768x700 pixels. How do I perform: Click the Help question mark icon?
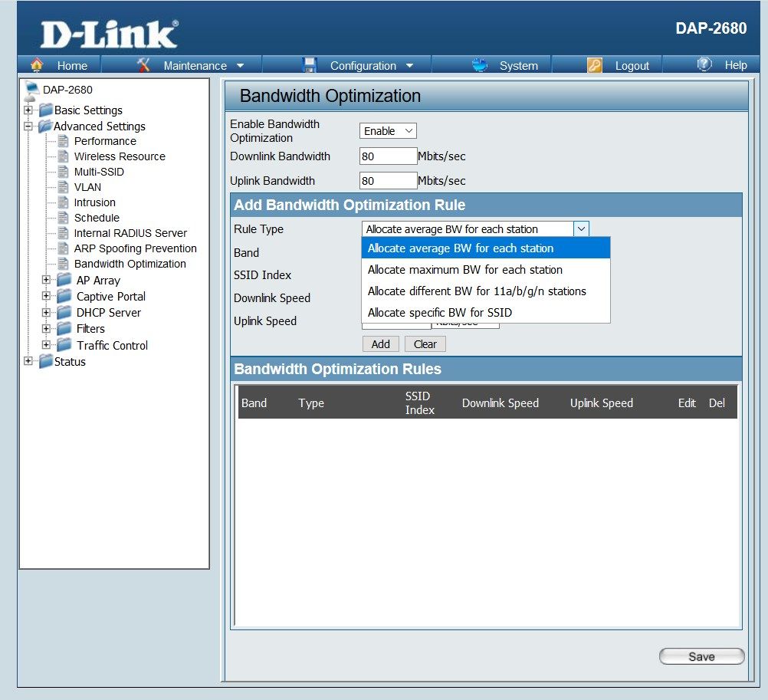pos(704,64)
